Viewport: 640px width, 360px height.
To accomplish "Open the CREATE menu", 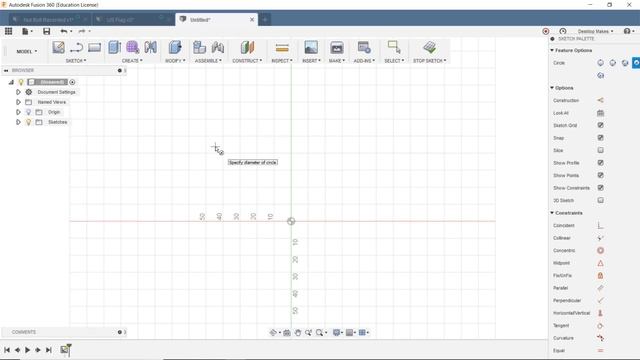I will click(132, 61).
